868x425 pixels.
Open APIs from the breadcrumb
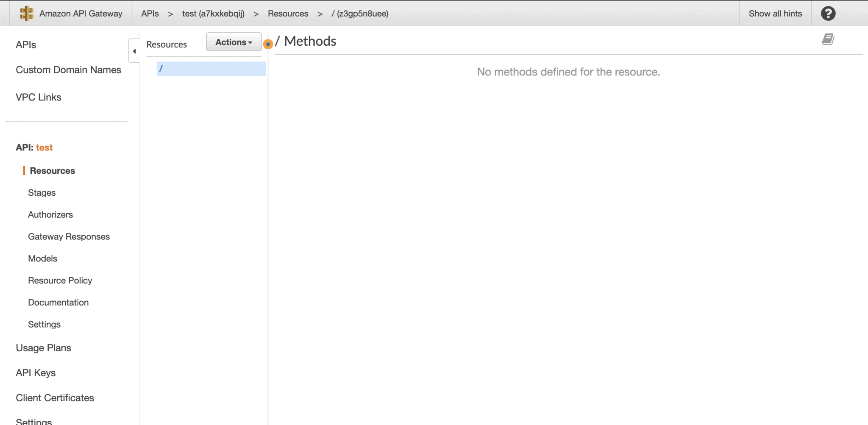tap(150, 13)
